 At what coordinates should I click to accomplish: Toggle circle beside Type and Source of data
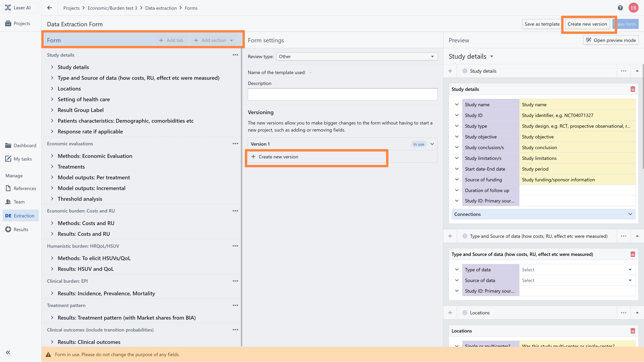point(465,236)
